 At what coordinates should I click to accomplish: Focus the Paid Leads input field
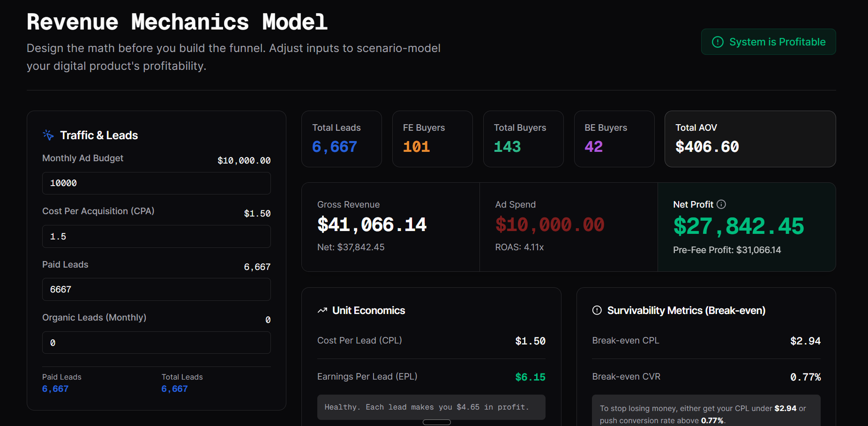tap(157, 290)
